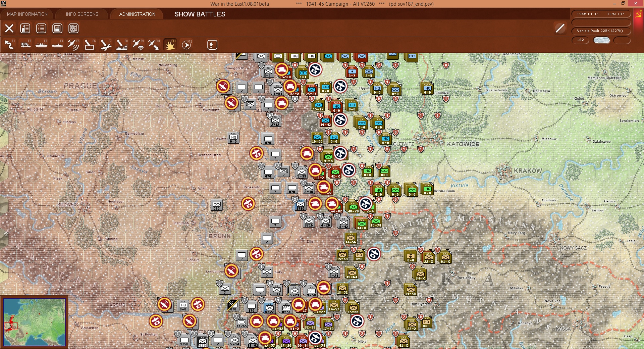The height and width of the screenshot is (349, 644).
Task: Select F3 naval transport mode
Action: 41,45
